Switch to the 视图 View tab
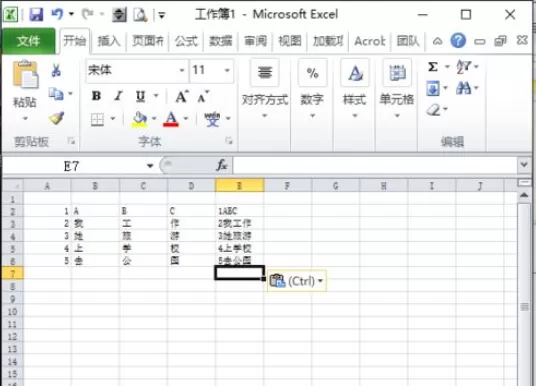536x386 pixels. pos(290,41)
